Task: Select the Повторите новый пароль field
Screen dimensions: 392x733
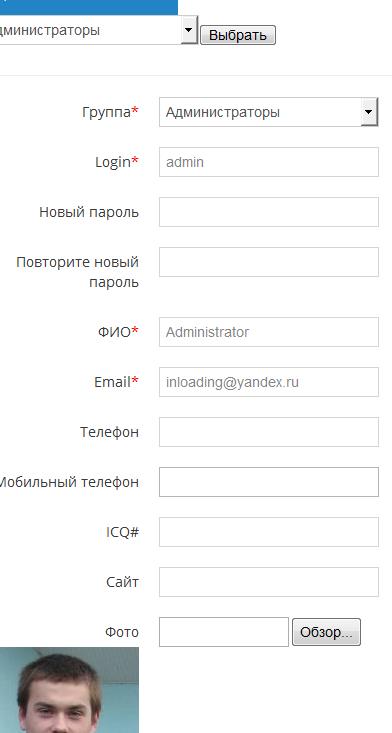Action: tap(269, 262)
